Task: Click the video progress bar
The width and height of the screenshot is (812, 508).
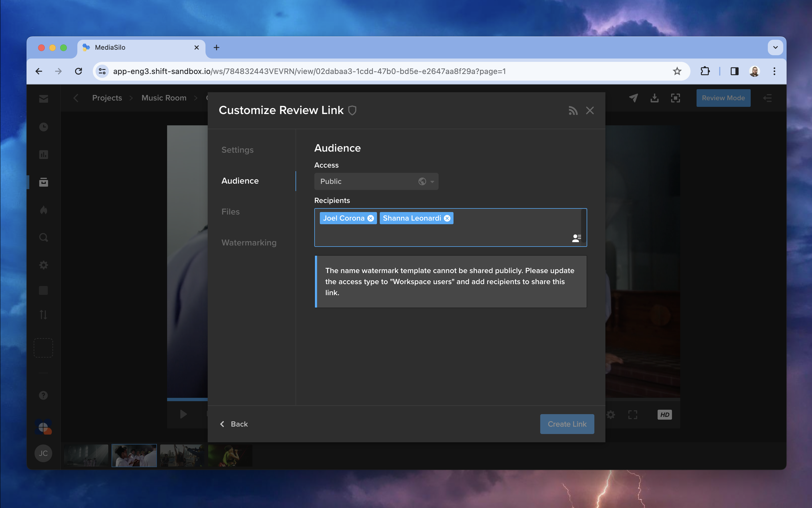Action: click(x=187, y=399)
